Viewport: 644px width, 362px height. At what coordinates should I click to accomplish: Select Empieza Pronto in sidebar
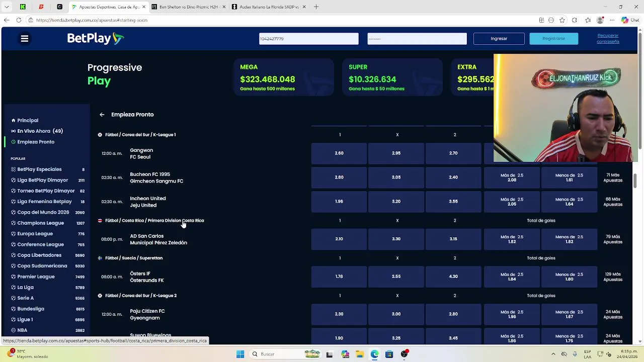pyautogui.click(x=36, y=142)
